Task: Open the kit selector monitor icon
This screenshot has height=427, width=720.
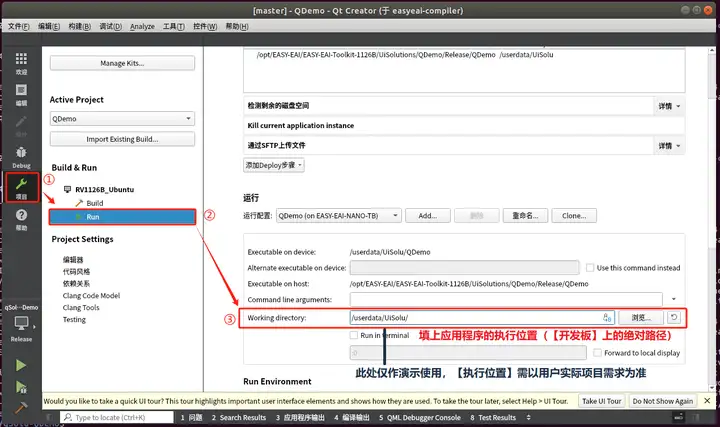Action: [22, 323]
